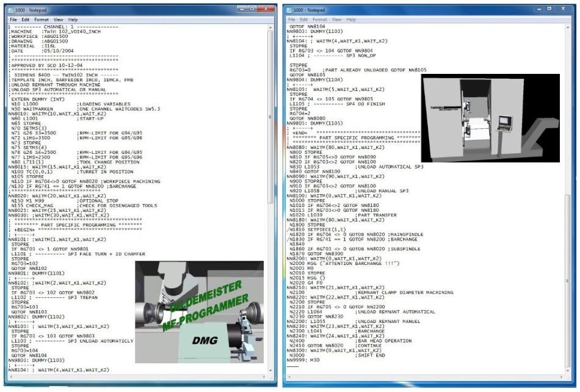Close the left Notepad window
The width and height of the screenshot is (580, 392).
click(x=266, y=9)
